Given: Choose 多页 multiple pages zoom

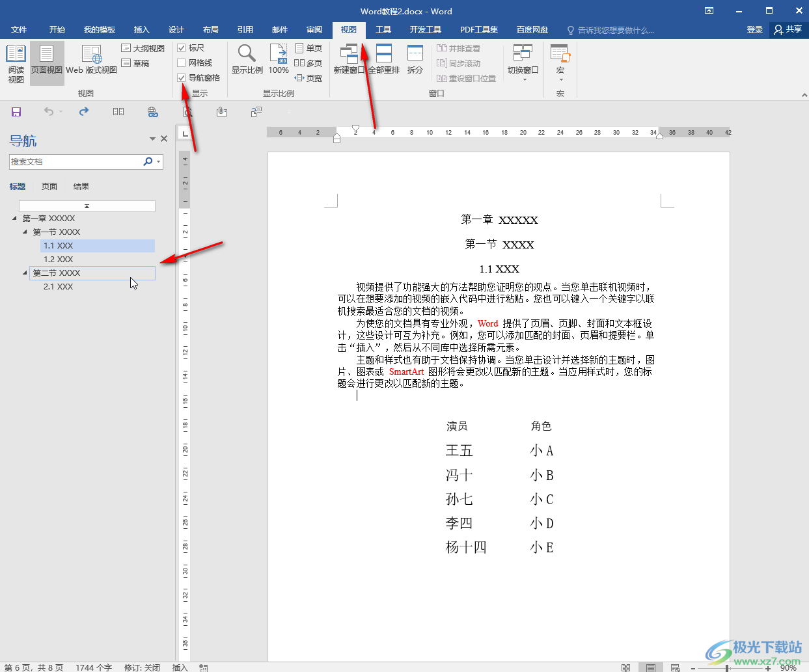Looking at the screenshot, I should 309,63.
